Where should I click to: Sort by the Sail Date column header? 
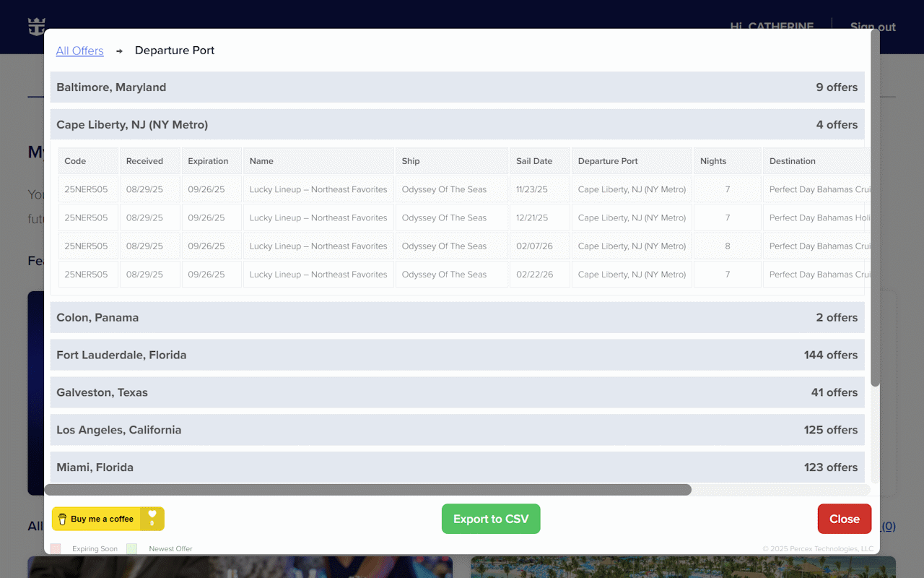540,161
